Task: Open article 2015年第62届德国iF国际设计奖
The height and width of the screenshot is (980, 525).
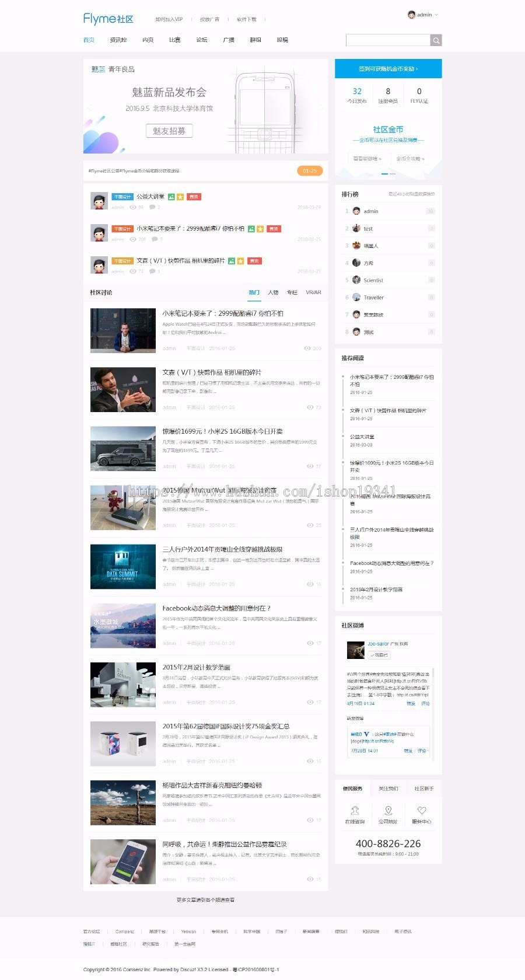Action: click(226, 726)
